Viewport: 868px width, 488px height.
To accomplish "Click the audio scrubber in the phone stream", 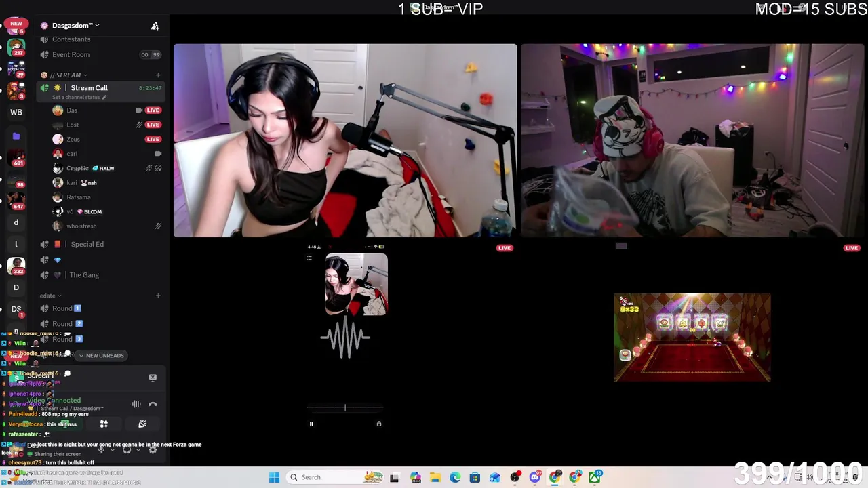I will (x=345, y=407).
